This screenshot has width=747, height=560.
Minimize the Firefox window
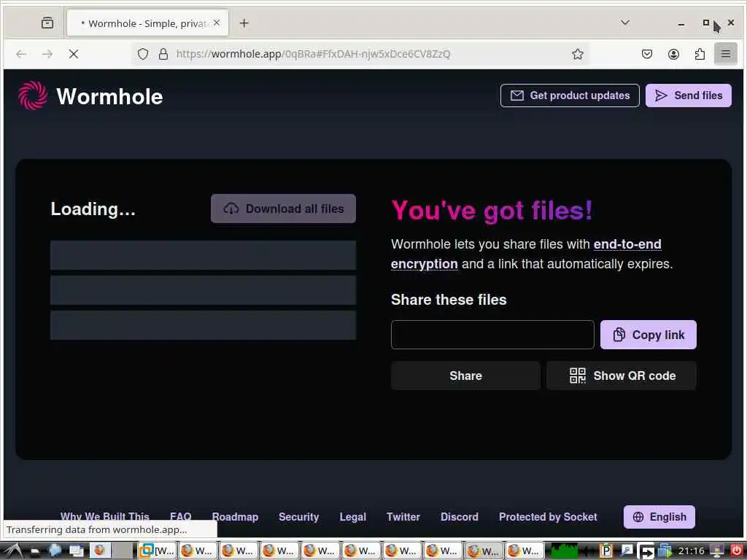[681, 23]
